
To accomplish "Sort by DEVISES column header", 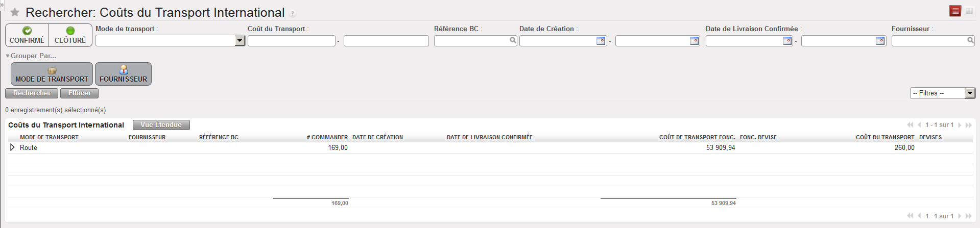I will click(x=930, y=137).
